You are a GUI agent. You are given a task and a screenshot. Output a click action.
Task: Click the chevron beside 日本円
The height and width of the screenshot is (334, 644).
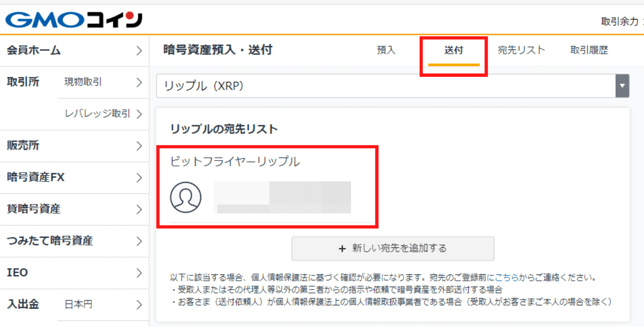[139, 304]
